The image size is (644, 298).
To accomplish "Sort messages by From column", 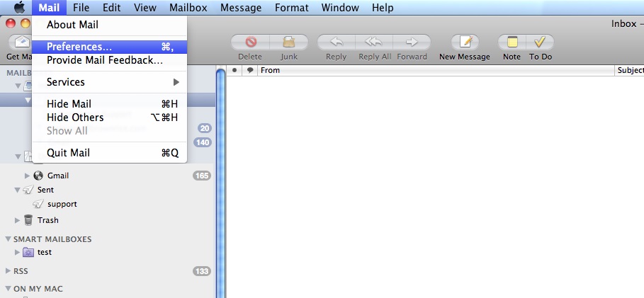I will coord(436,70).
